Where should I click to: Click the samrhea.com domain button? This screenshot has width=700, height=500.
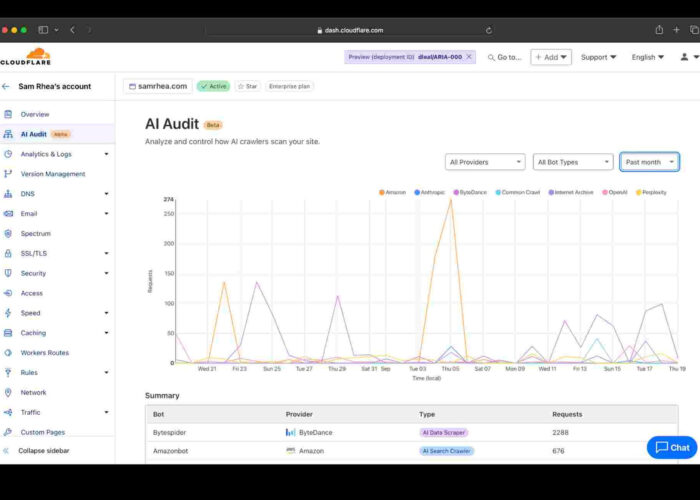[x=158, y=86]
